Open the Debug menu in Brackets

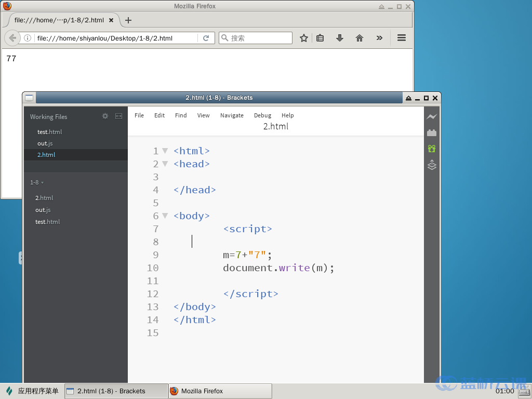click(x=262, y=115)
